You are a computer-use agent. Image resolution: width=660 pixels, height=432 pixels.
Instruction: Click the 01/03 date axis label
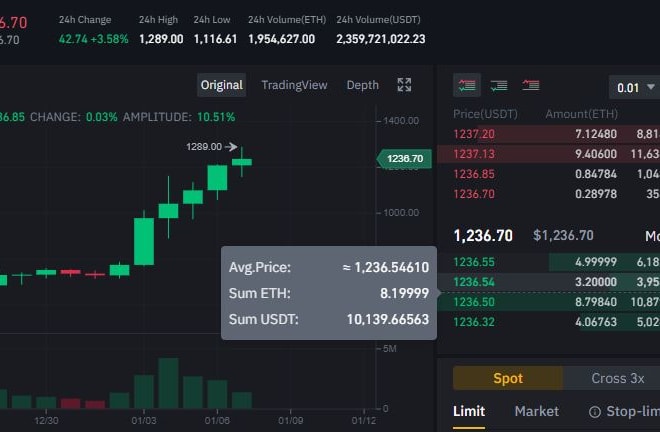click(144, 420)
